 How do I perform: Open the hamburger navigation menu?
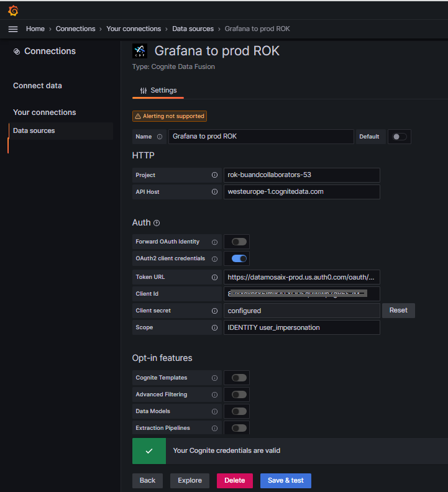(13, 29)
